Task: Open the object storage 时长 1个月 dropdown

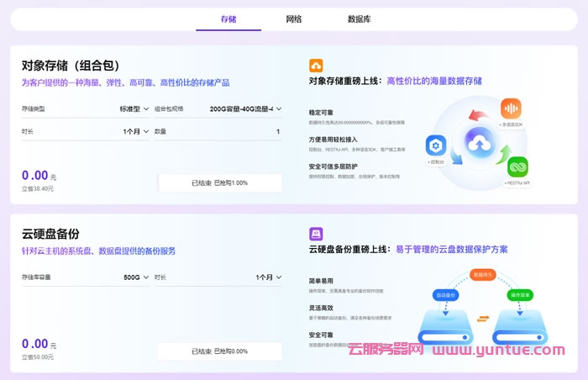Action: click(135, 132)
